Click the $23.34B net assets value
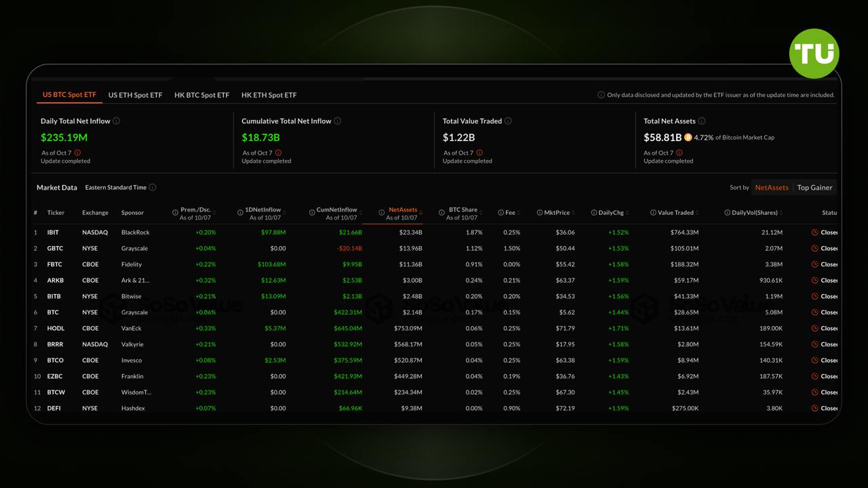Screen dimensions: 868x488 click(411, 232)
